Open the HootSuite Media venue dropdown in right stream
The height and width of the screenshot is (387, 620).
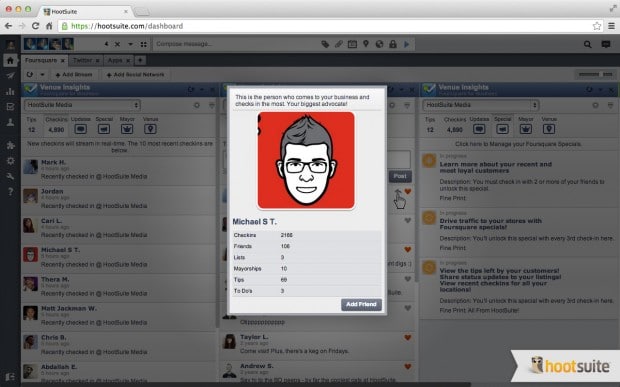tap(481, 105)
